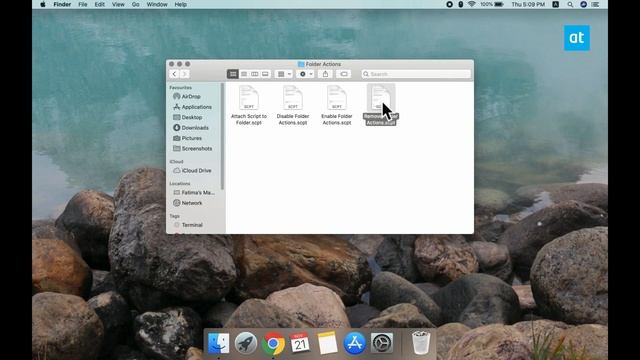640x360 pixels.
Task: Click the Share button in Finder toolbar
Action: pos(325,74)
